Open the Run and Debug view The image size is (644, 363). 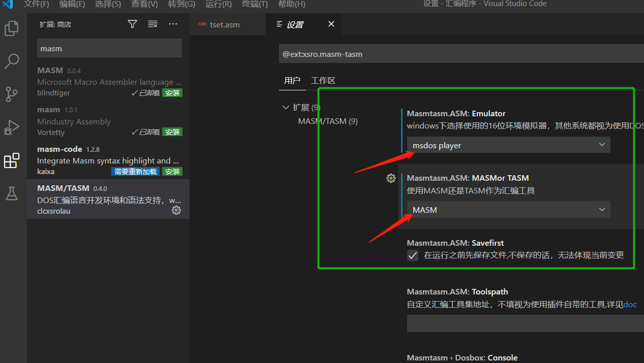tap(11, 127)
